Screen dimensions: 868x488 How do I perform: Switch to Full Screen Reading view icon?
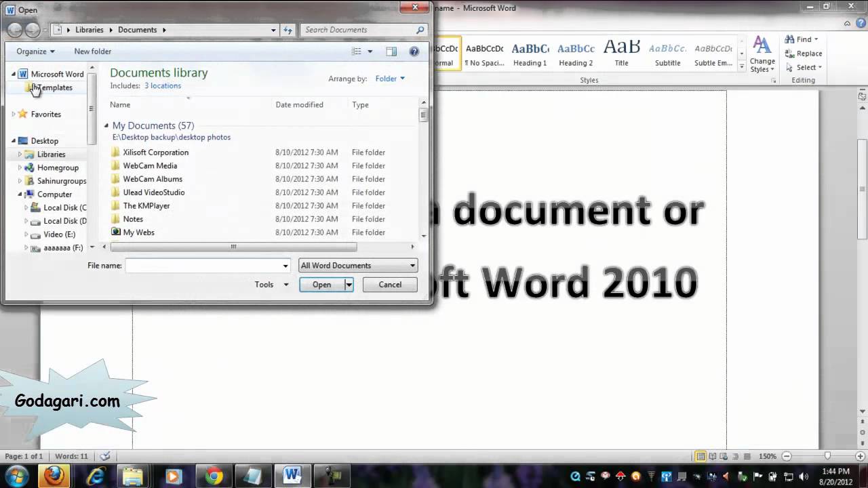713,457
